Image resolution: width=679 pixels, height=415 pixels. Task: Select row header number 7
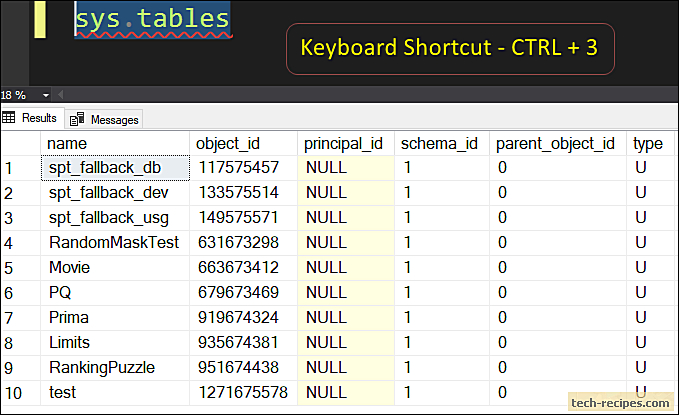tap(21, 318)
